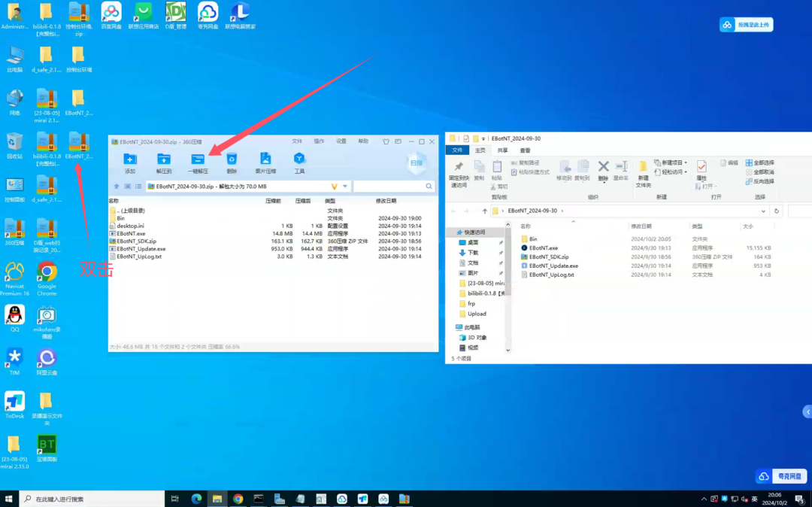Click the 一键解压 one-click extract icon
The width and height of the screenshot is (812, 507).
point(198,160)
